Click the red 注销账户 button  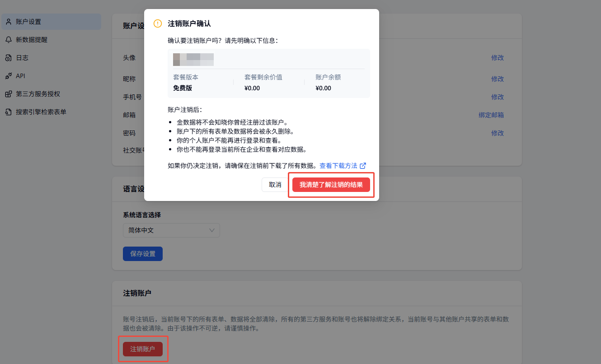pyautogui.click(x=142, y=349)
